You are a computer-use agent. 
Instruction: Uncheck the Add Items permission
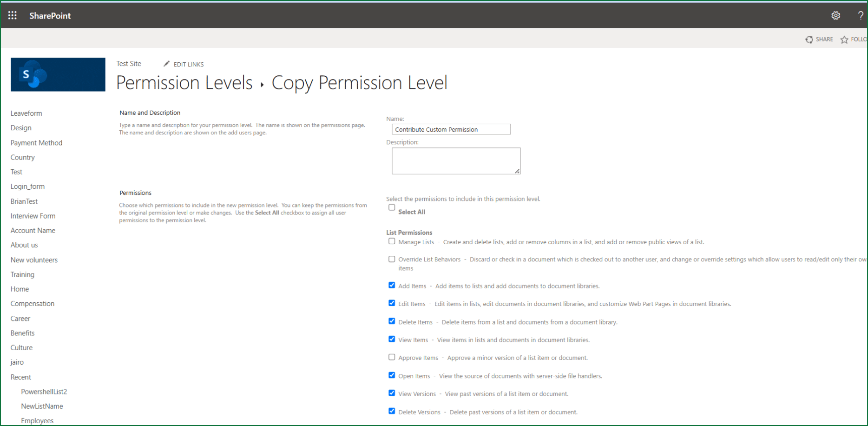(391, 285)
